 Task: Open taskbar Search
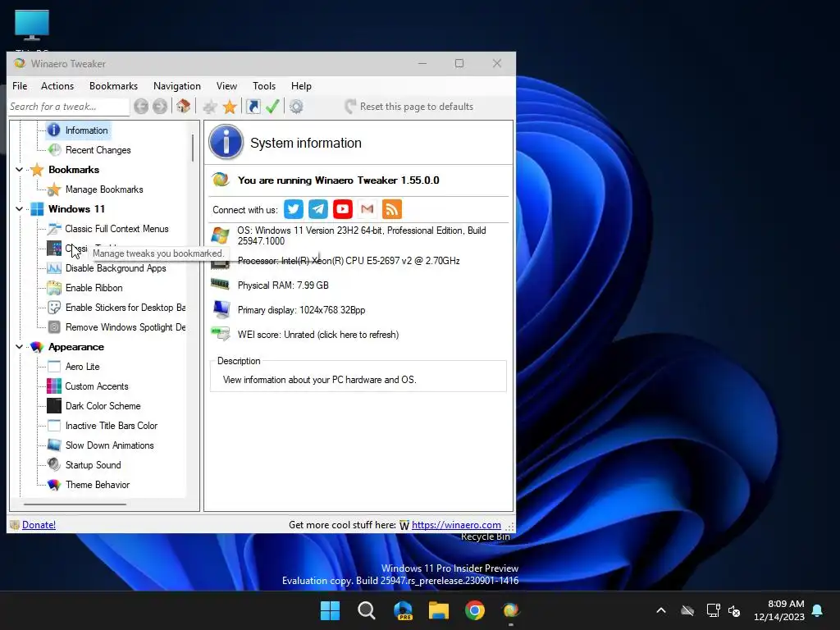367,610
